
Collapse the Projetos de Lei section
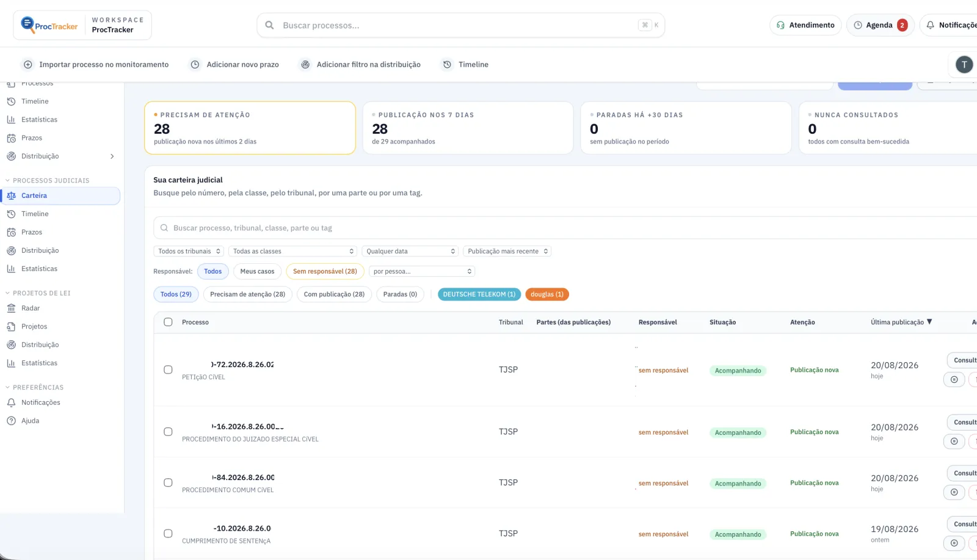38,293
